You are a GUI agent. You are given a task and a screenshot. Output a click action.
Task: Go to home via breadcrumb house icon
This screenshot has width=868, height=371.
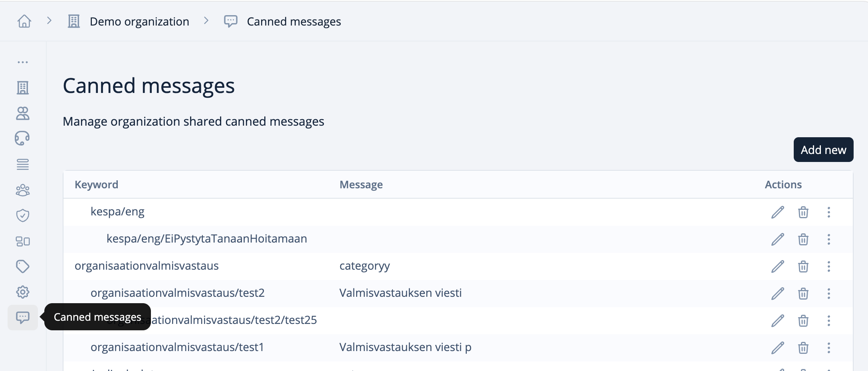click(x=24, y=21)
